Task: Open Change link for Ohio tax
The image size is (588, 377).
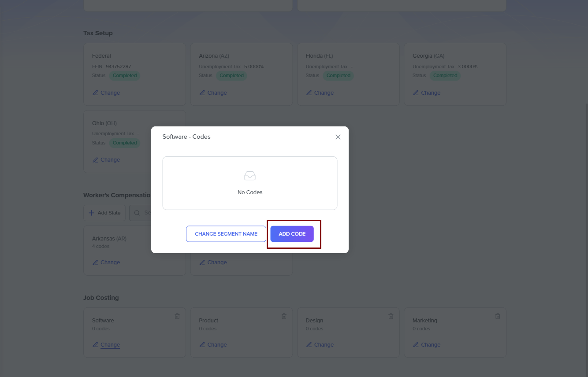Action: pyautogui.click(x=110, y=160)
